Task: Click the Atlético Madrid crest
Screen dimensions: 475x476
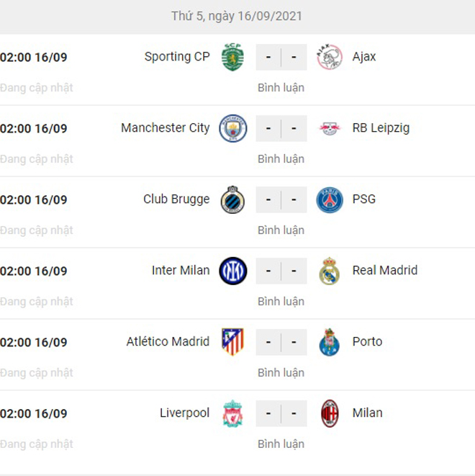Action: coord(232,342)
